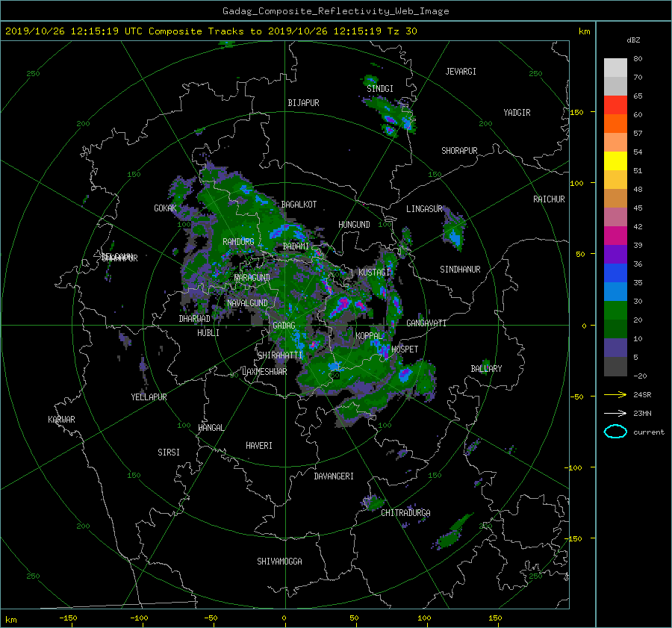Screen dimensions: 672x628
Task: Click the CHITRADURGA city label
Action: tap(406, 513)
